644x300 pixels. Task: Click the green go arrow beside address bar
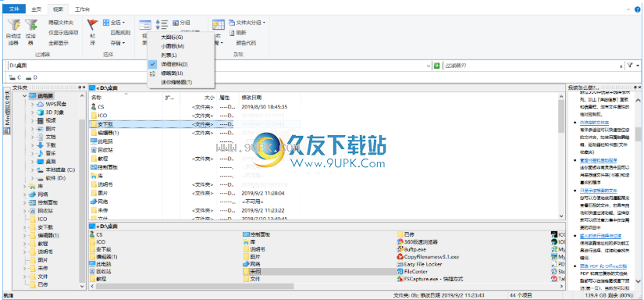point(436,66)
